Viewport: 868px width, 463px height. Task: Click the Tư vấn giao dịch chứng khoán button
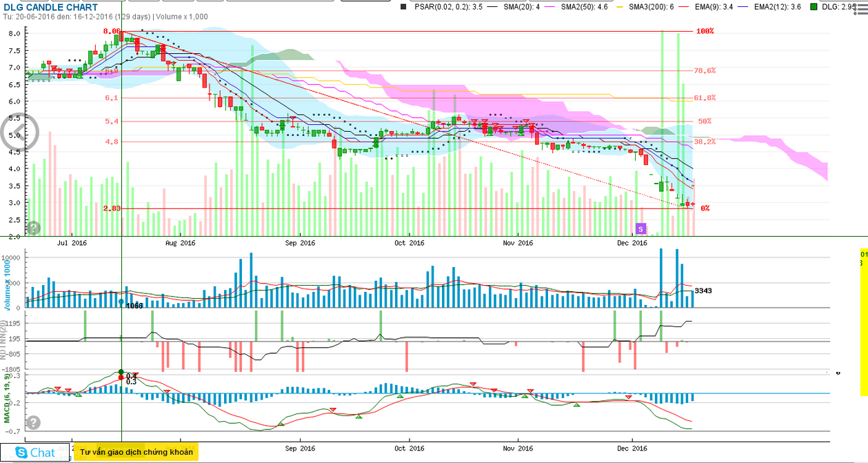click(136, 452)
